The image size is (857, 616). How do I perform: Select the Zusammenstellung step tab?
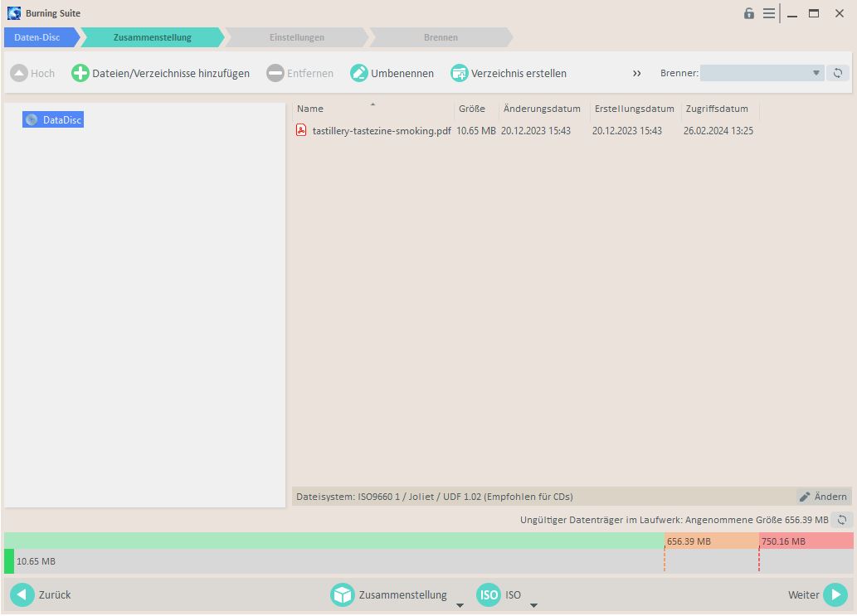coord(152,37)
